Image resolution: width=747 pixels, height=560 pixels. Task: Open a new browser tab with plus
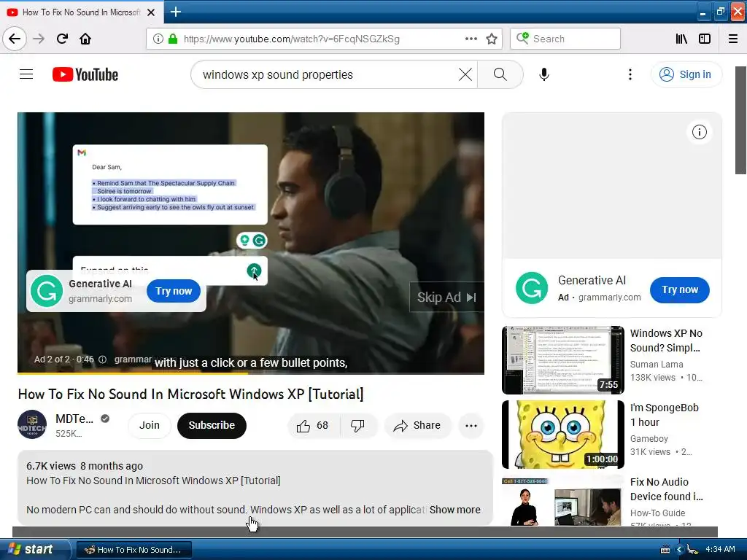point(176,12)
